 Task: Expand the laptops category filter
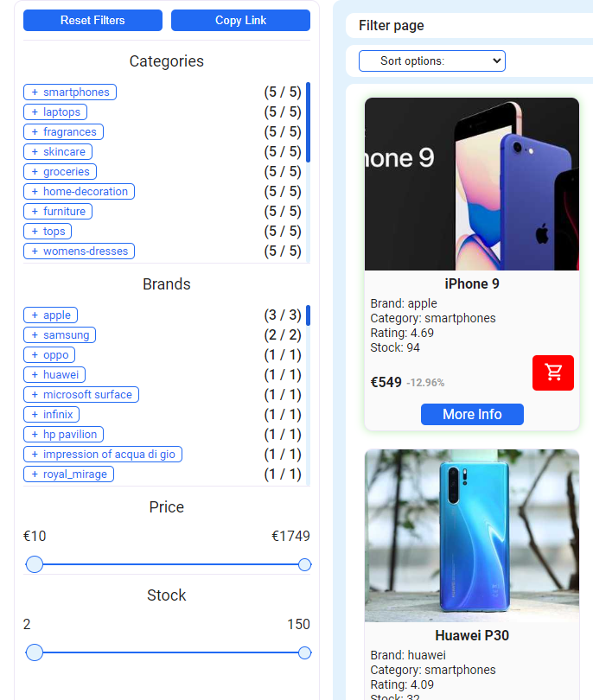[55, 111]
